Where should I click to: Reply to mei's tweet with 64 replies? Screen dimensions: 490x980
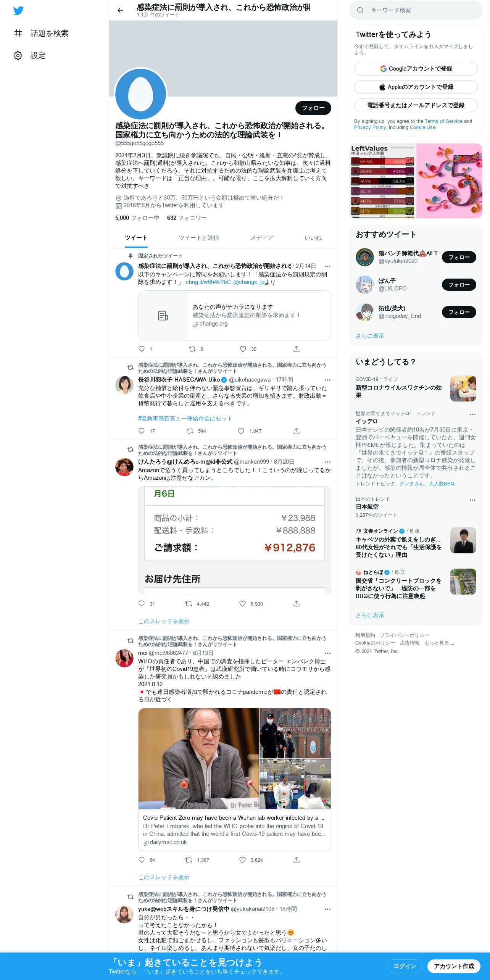pos(142,860)
